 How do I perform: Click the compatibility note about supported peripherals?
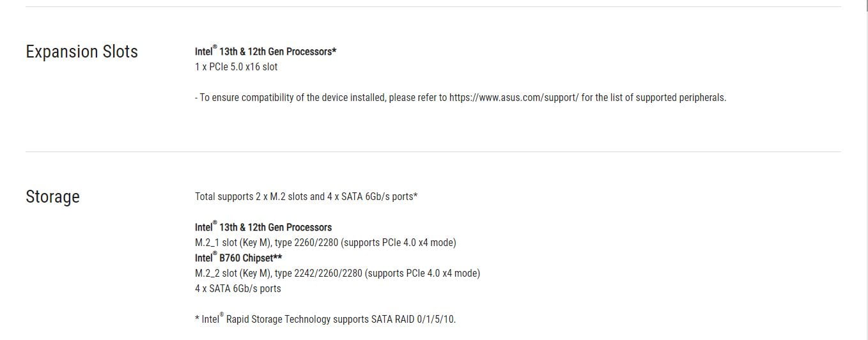460,98
